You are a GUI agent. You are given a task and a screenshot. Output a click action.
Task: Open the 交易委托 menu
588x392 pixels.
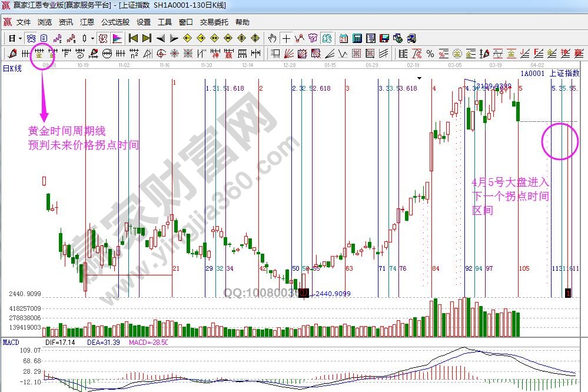(x=214, y=22)
